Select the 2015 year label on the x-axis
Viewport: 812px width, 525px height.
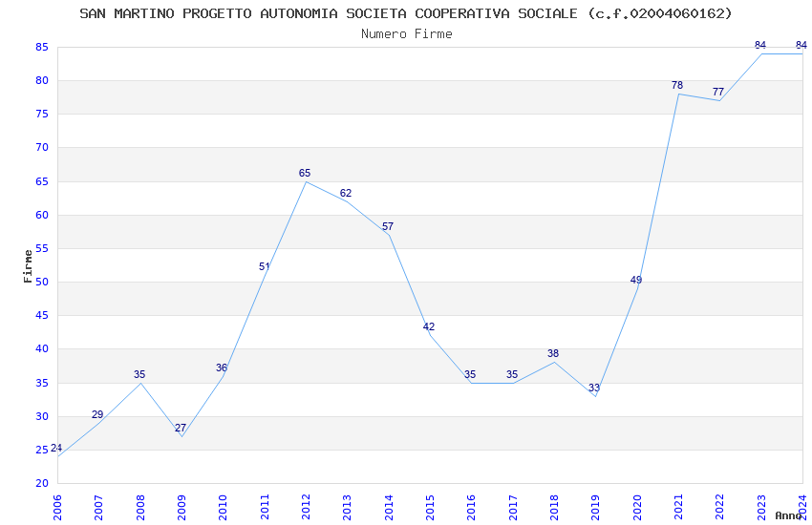coord(430,508)
